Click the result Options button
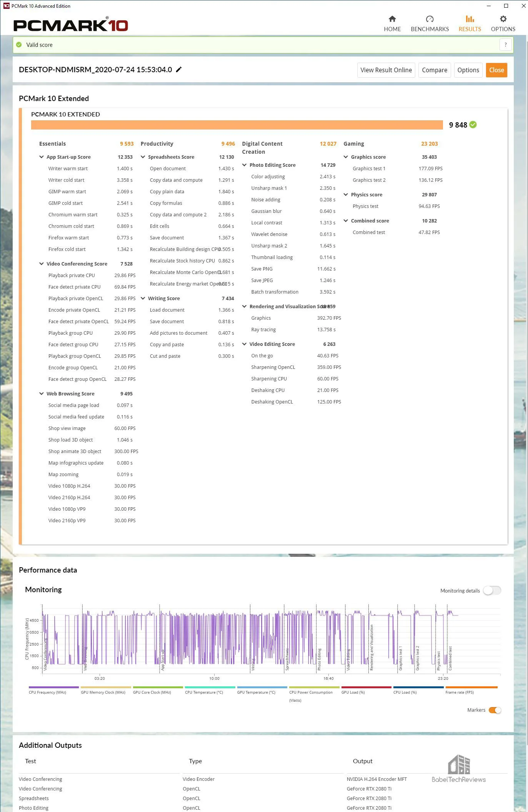Screen dimensions: 528x812 point(468,70)
